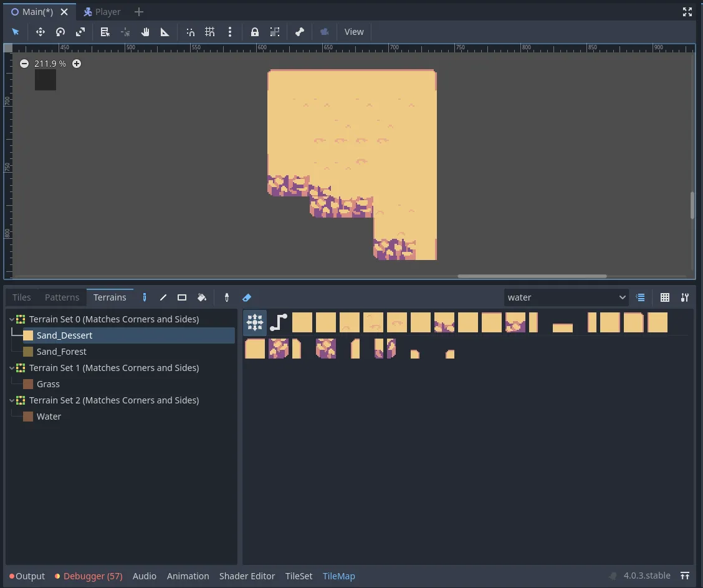The width and height of the screenshot is (703, 588).
Task: Choose Path mode terrain painting
Action: click(279, 322)
